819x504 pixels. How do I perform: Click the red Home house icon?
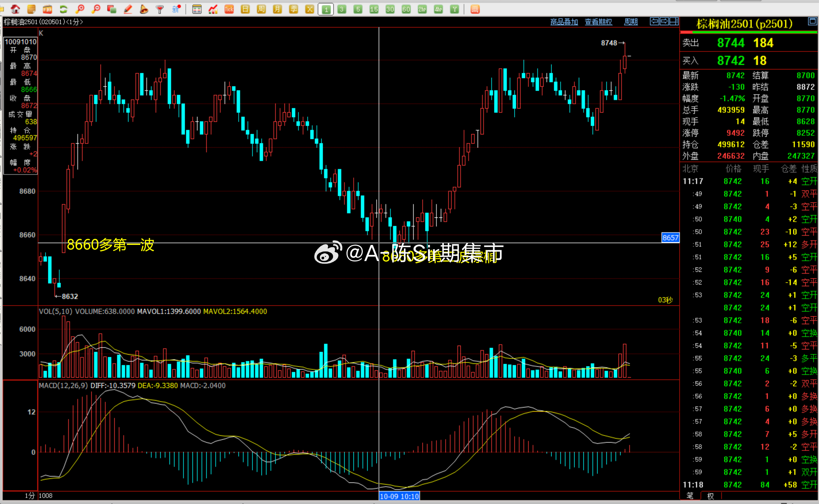16,9
